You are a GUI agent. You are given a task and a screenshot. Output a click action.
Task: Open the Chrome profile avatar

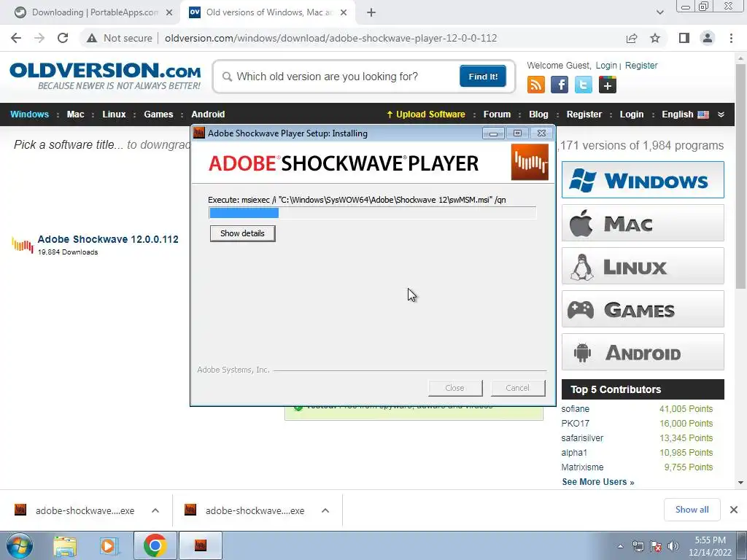pyautogui.click(x=708, y=38)
